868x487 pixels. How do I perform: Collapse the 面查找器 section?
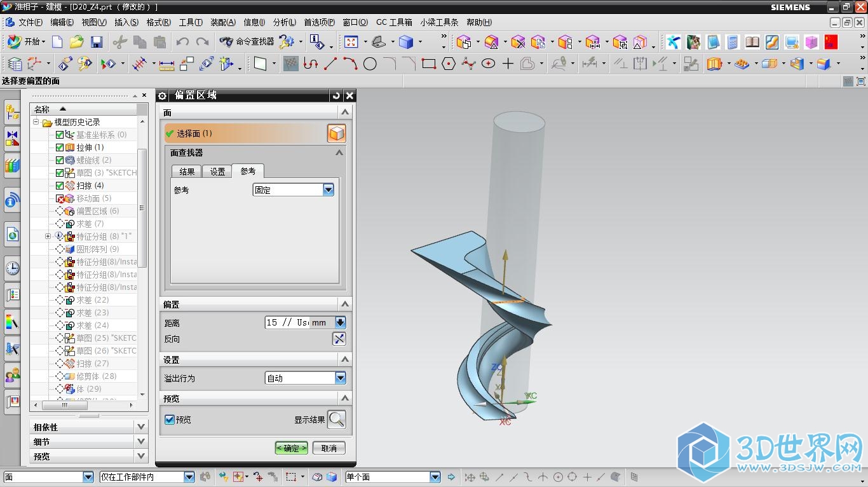pos(339,153)
